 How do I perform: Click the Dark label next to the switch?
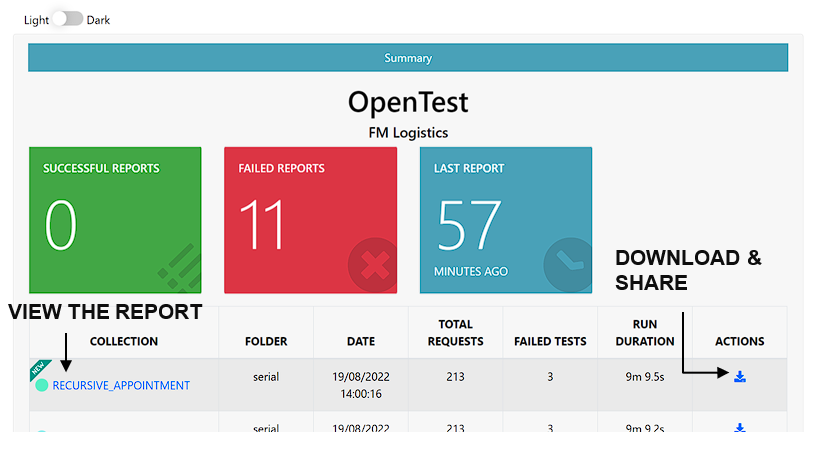(x=98, y=20)
